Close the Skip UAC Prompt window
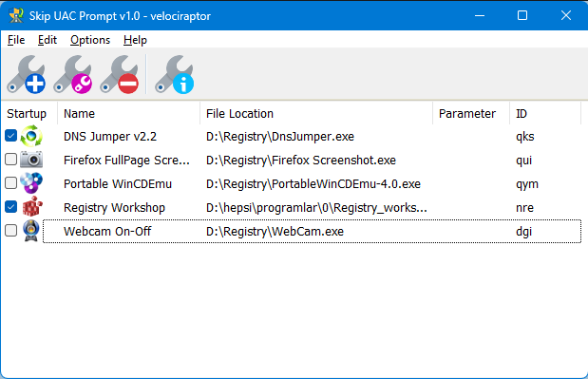The width and height of the screenshot is (588, 379). coord(566,15)
